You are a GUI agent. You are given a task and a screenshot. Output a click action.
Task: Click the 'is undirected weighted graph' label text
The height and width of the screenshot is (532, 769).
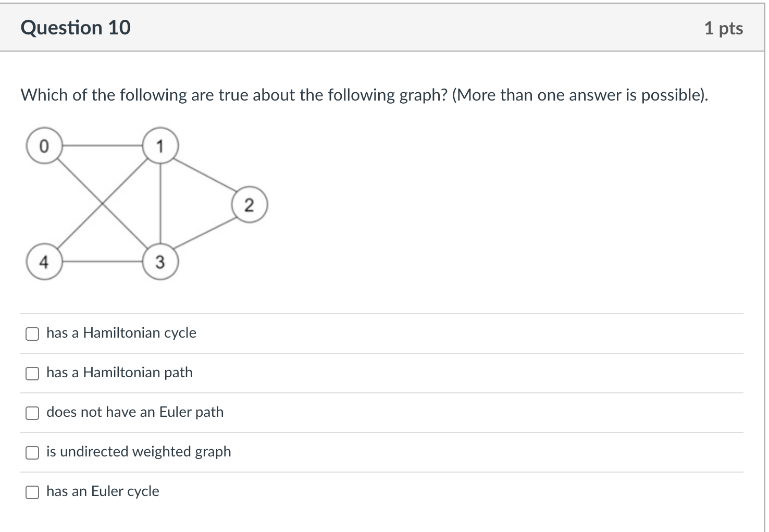point(139,452)
